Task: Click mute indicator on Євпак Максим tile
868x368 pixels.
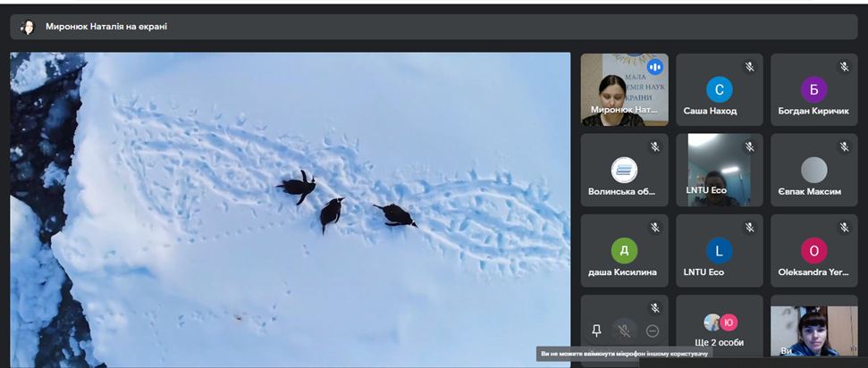Action: tap(844, 147)
